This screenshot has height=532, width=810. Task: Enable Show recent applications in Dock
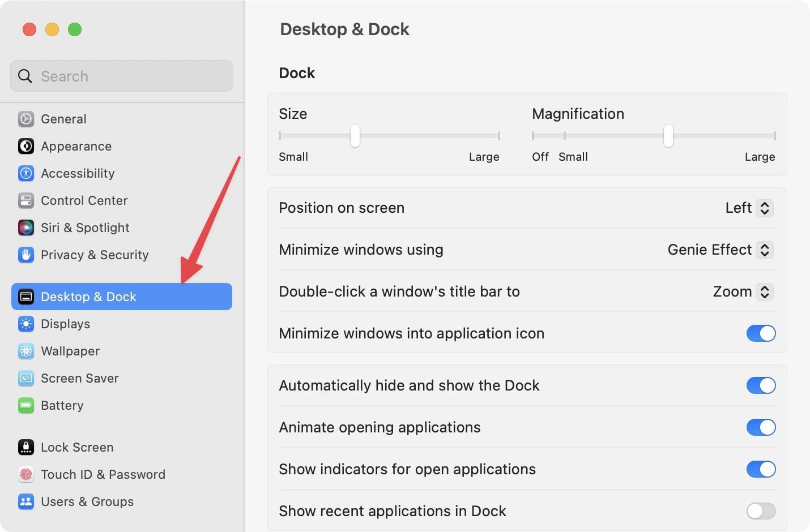click(x=761, y=511)
